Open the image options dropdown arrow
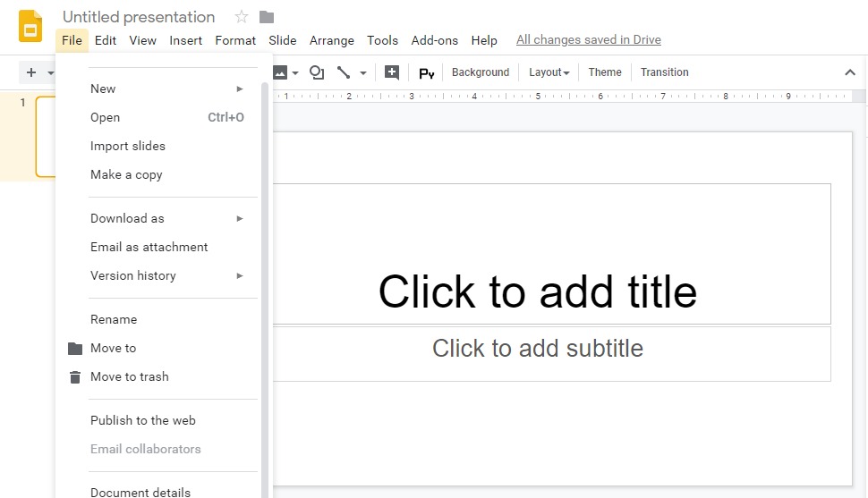Viewport: 868px width, 498px height. tap(295, 72)
